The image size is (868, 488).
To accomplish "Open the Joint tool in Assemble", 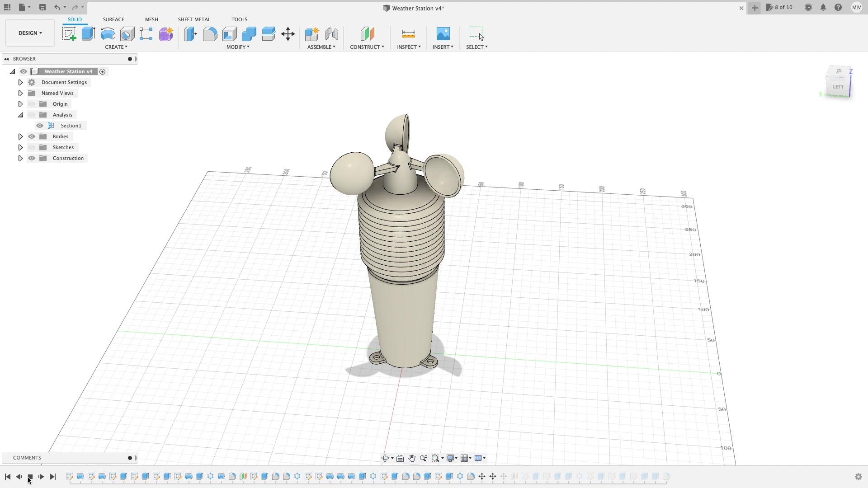I will point(332,34).
